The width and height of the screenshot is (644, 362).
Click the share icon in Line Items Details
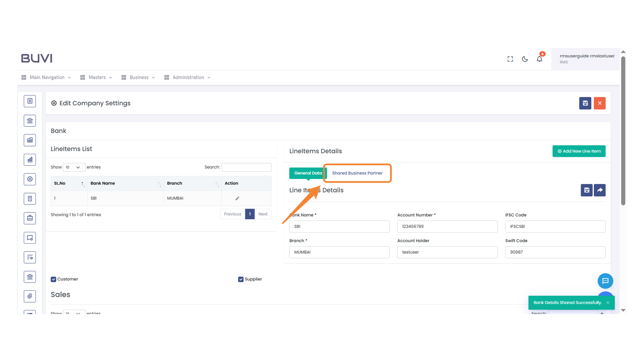[599, 190]
